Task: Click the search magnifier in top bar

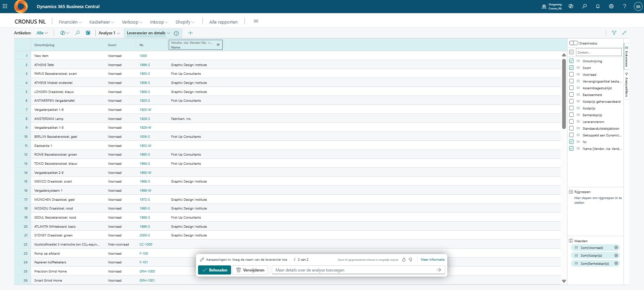Action: [x=584, y=6]
